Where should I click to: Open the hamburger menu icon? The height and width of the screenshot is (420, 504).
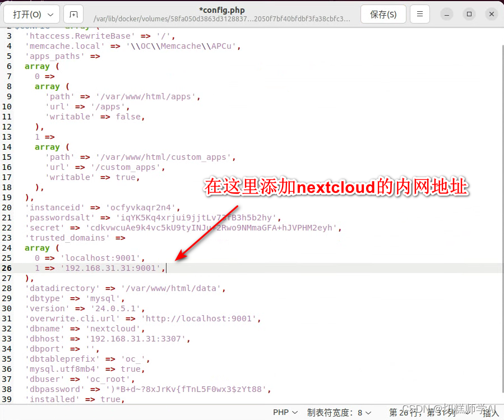pos(420,14)
